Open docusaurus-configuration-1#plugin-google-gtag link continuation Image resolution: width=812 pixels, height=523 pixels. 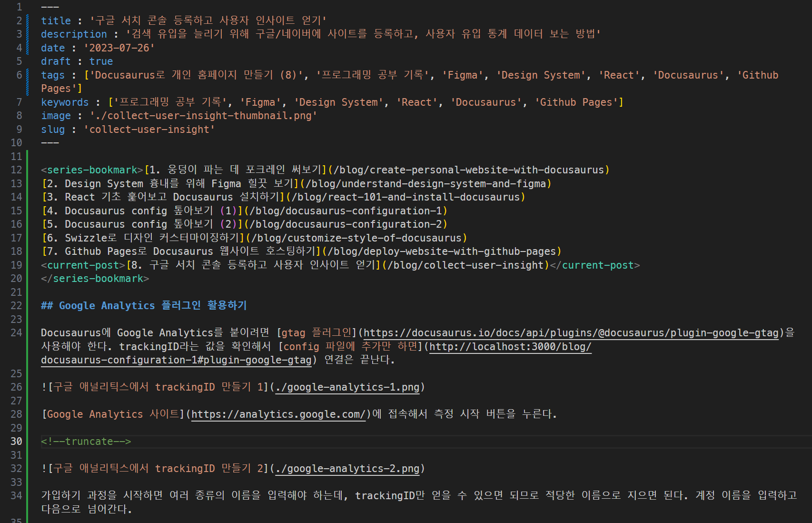click(176, 360)
